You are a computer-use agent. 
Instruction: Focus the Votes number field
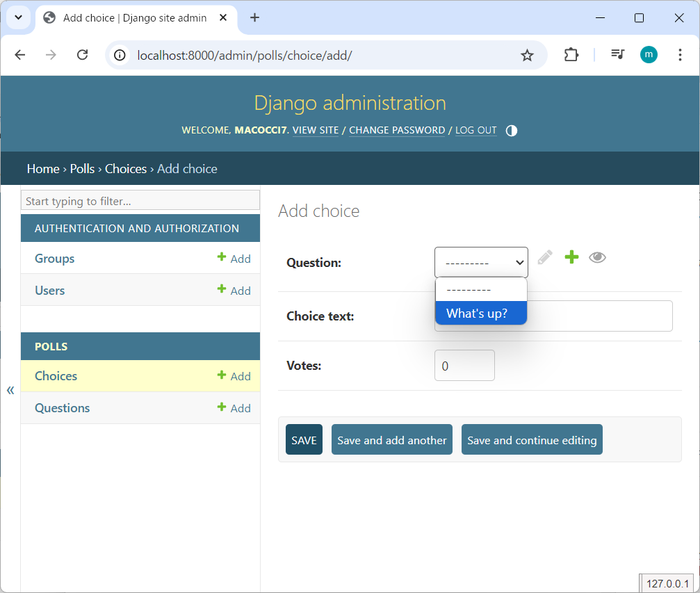click(464, 366)
